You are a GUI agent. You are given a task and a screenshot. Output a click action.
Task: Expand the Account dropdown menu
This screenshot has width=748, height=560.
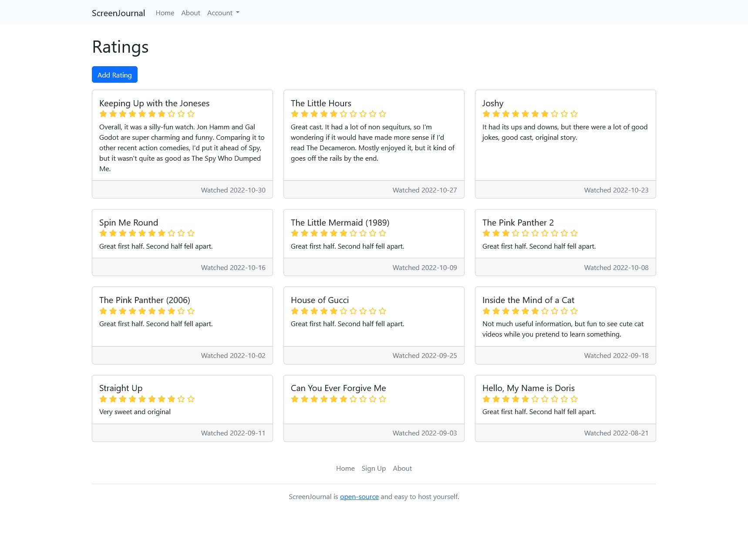223,13
